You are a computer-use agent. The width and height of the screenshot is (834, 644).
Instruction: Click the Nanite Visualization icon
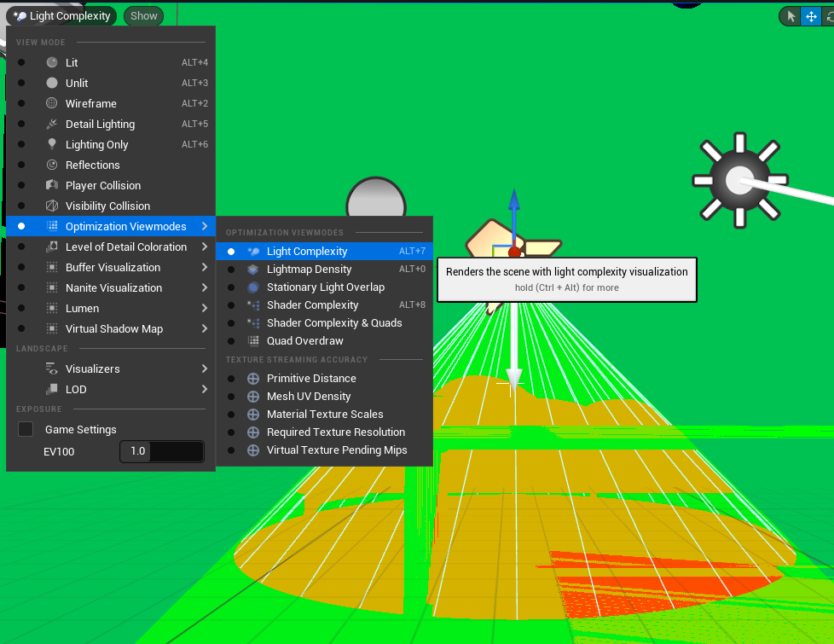point(52,287)
